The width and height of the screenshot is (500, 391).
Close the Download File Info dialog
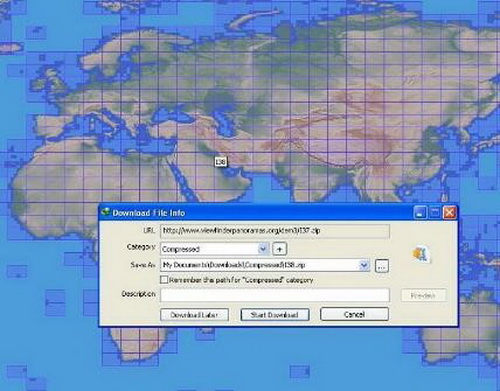coord(449,213)
